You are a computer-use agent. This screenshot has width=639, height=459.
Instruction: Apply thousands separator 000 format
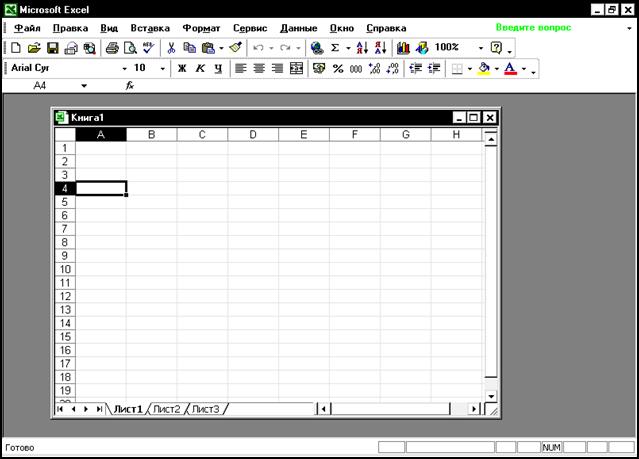[356, 68]
